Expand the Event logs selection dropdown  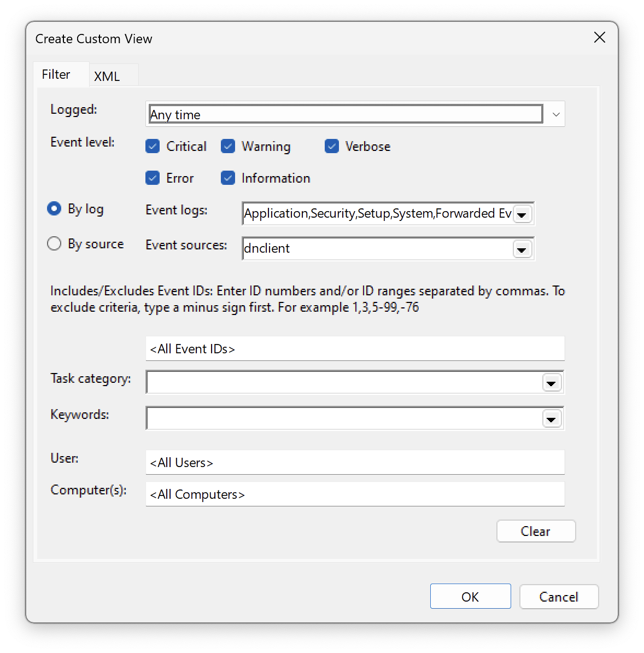point(522,214)
